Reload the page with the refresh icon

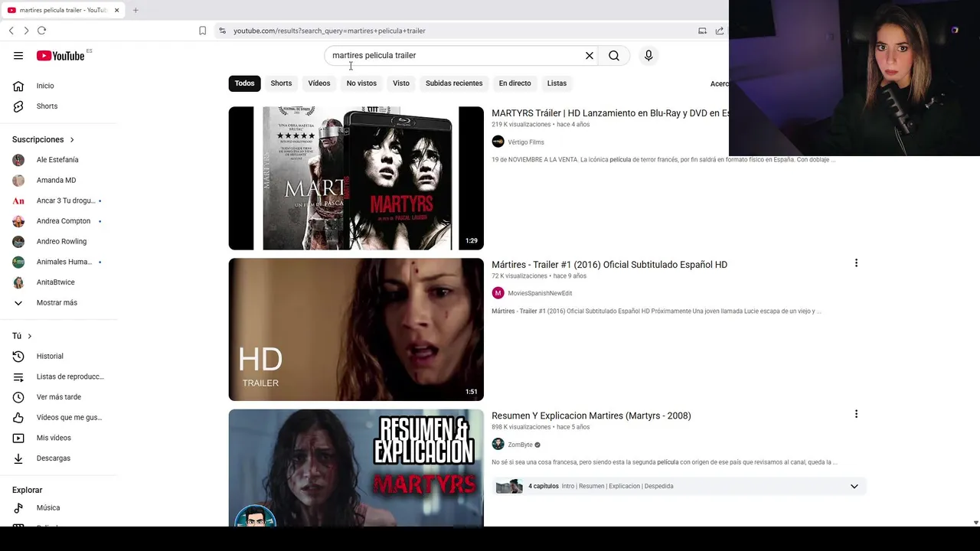click(41, 31)
